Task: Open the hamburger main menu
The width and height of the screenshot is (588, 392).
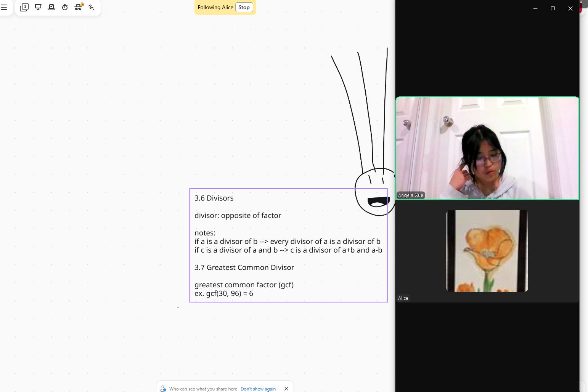Action: [x=4, y=7]
